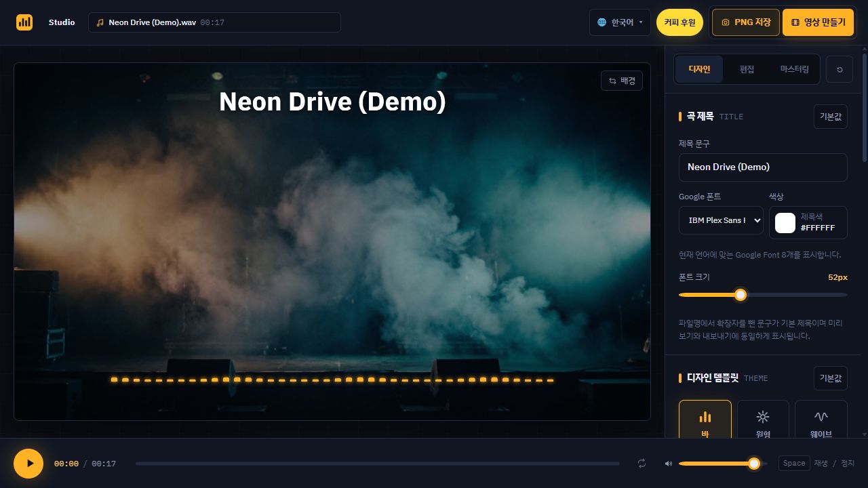Image resolution: width=868 pixels, height=488 pixels.
Task: Click the volume slider handle
Action: click(754, 464)
